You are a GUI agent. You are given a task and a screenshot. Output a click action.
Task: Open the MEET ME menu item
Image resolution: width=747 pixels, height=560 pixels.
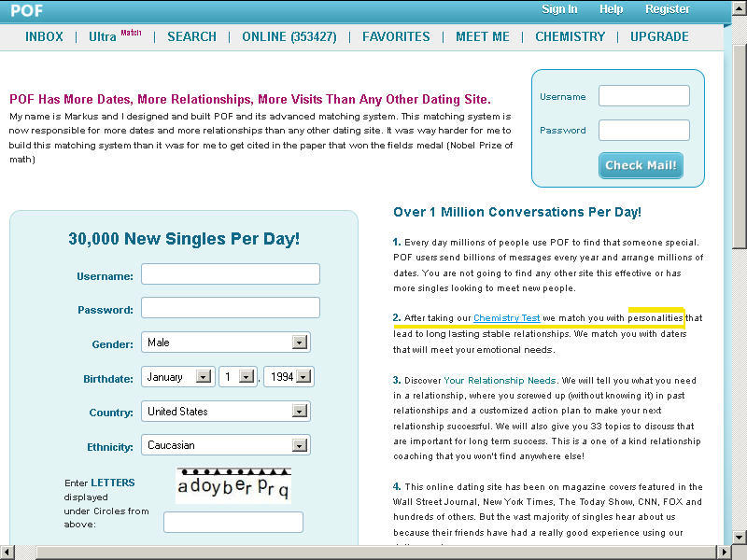tap(483, 36)
